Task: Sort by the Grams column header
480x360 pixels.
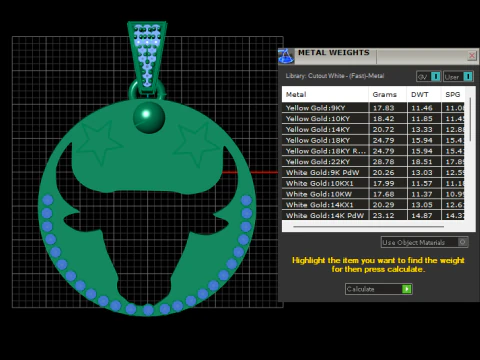Action: point(387,94)
